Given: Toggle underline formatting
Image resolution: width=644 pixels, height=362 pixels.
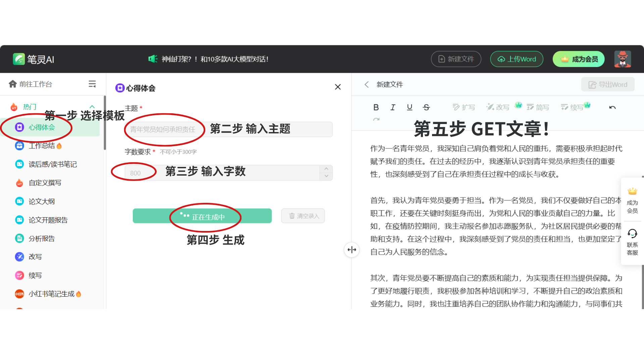Looking at the screenshot, I should (410, 107).
